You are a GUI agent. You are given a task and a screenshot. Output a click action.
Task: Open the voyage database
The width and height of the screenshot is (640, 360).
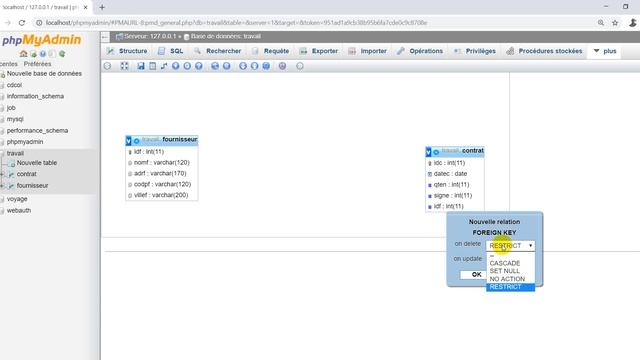tap(17, 199)
